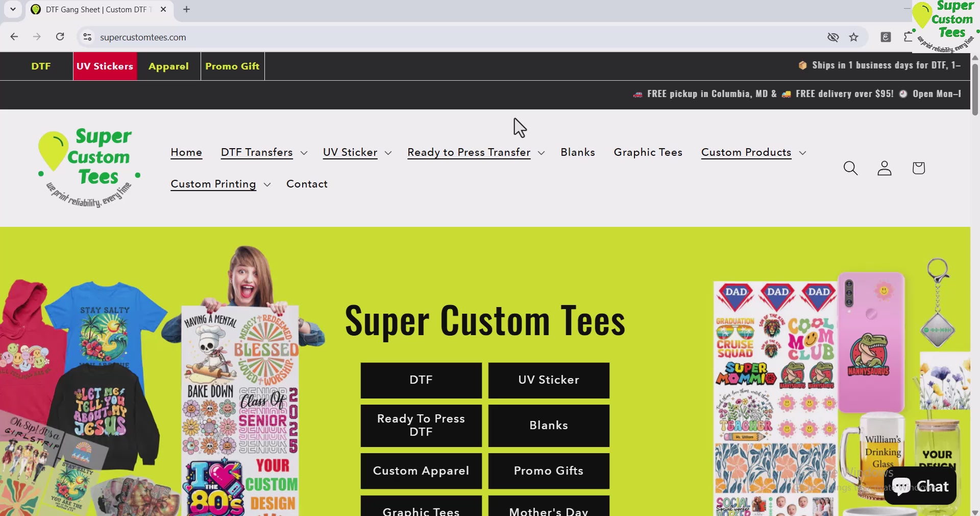Switch to the UV Stickers top tab
The height and width of the screenshot is (516, 980).
tap(105, 66)
